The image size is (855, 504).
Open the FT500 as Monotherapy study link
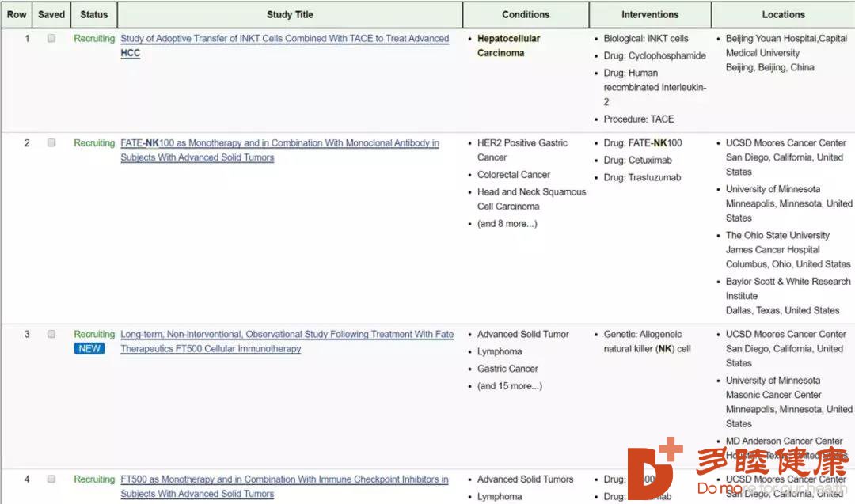[x=284, y=486]
